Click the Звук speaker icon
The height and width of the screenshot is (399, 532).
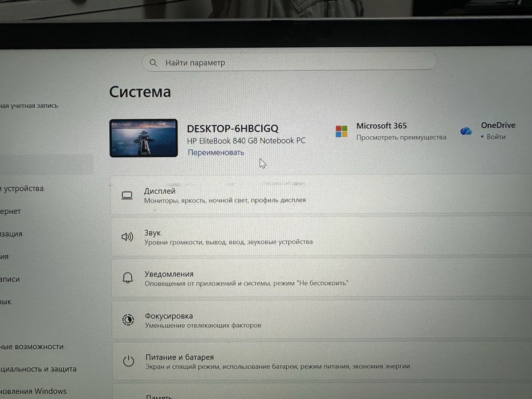click(x=127, y=237)
